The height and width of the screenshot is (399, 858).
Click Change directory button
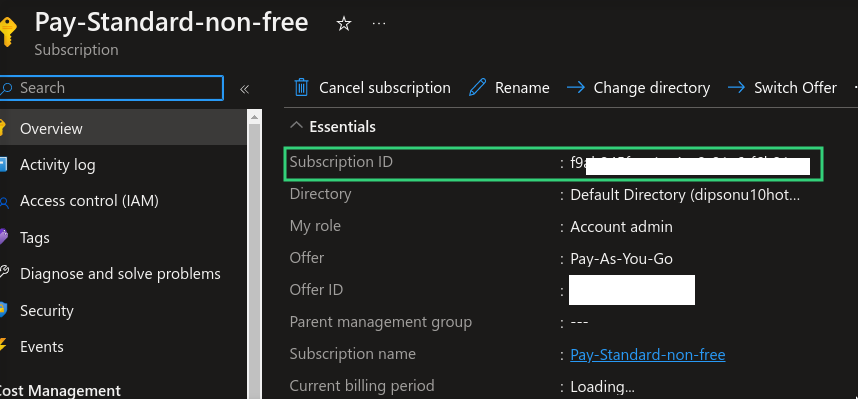coord(639,88)
